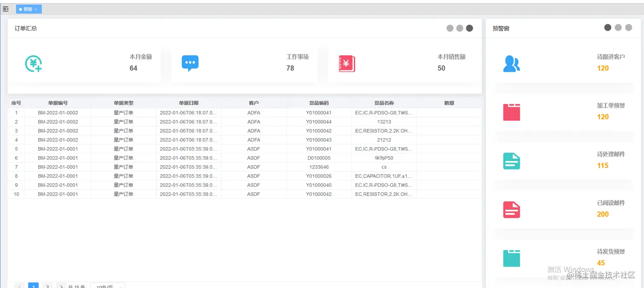
Task: Click the 工作事项 value 78
Action: [290, 68]
